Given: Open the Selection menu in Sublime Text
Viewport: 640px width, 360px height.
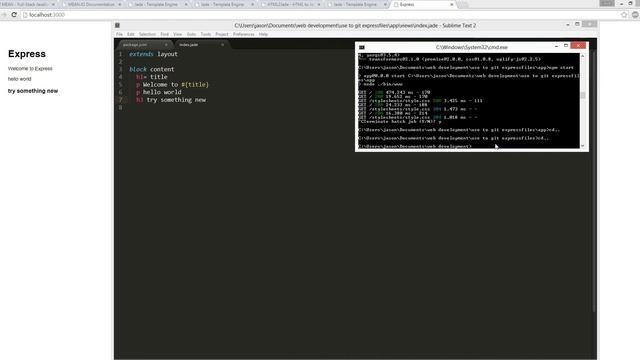Looking at the screenshot, I should pos(147,34).
